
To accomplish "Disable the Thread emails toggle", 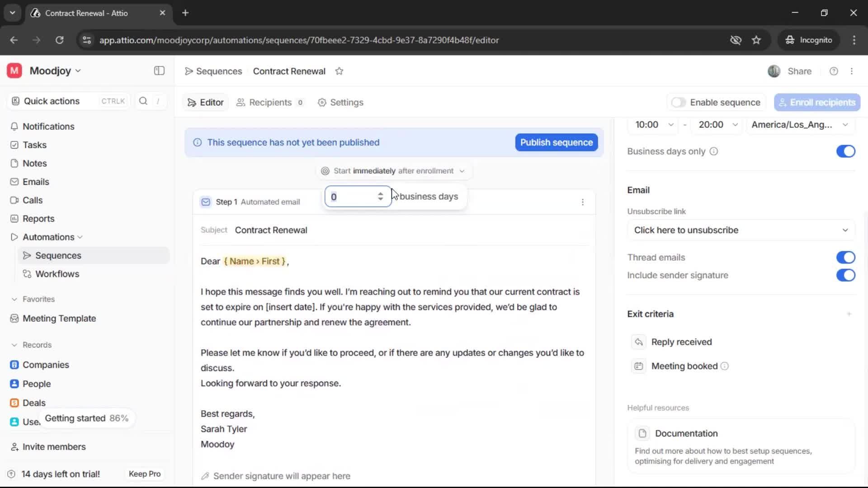I will [x=845, y=258].
